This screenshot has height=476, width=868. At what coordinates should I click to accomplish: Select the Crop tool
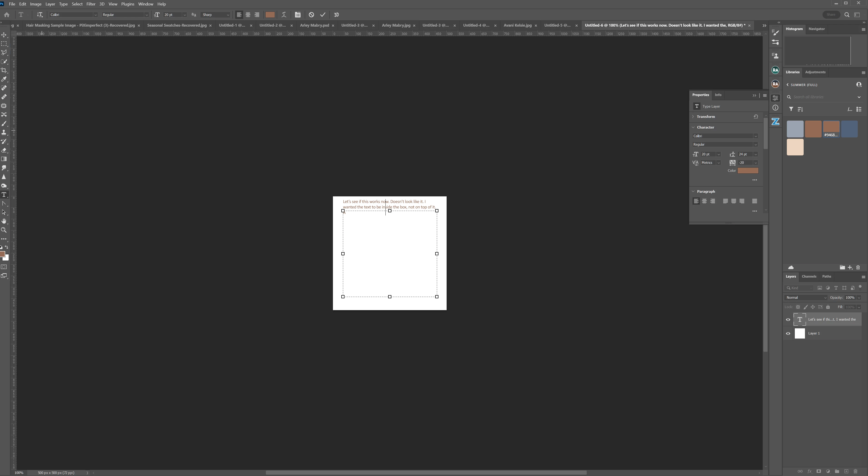coord(4,70)
